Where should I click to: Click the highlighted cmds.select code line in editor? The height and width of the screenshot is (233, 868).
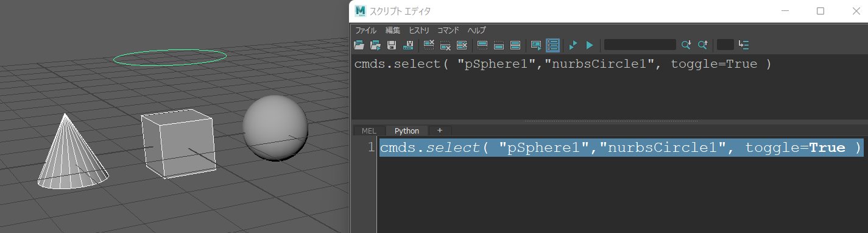tap(621, 148)
